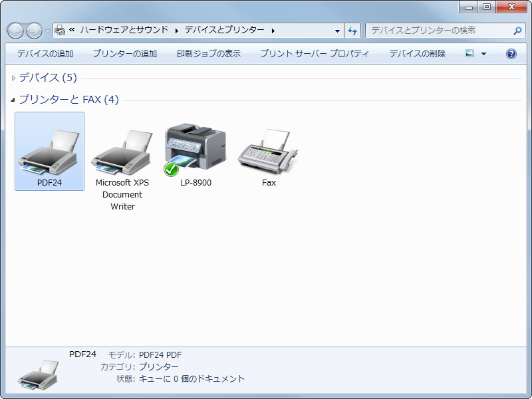Go to ハードウェアとサウンド breadcrumb
This screenshot has width=532, height=399.
pos(124,30)
